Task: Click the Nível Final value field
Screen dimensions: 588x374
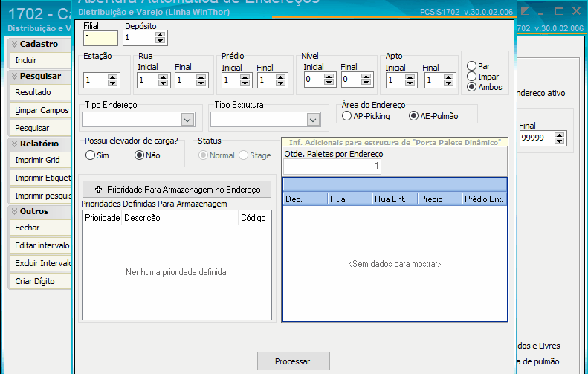Action: 352,79
